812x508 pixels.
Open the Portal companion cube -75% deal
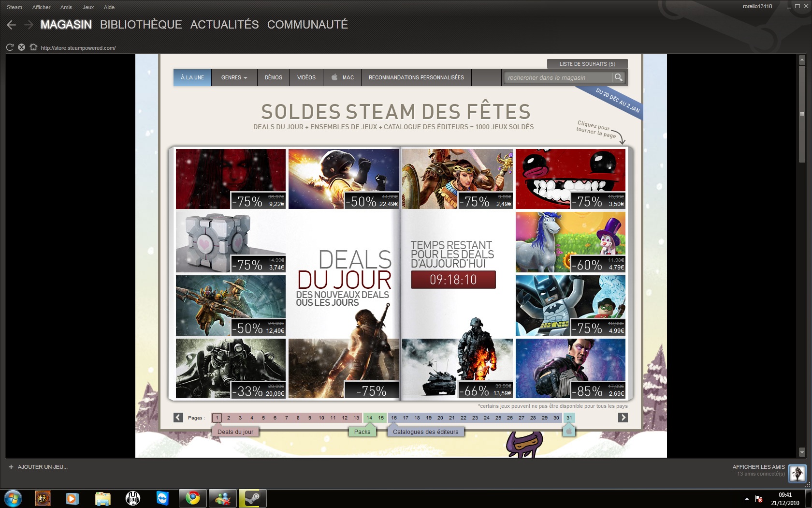coord(231,242)
